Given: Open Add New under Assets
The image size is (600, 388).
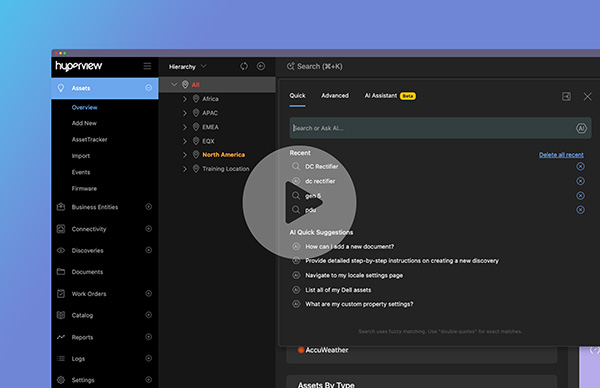Looking at the screenshot, I should (x=84, y=123).
